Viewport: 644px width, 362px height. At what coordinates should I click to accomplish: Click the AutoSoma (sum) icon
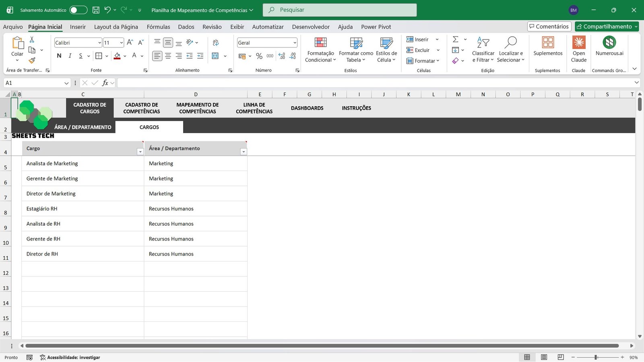(455, 39)
